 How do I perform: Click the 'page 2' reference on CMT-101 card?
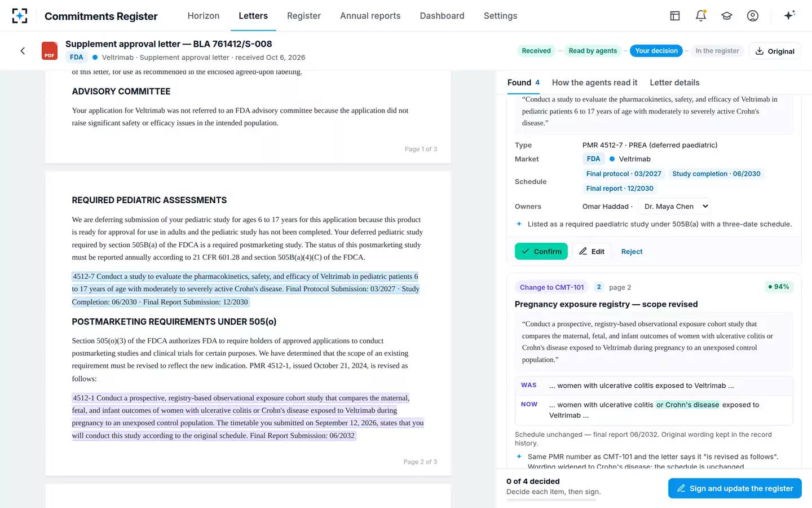(620, 287)
